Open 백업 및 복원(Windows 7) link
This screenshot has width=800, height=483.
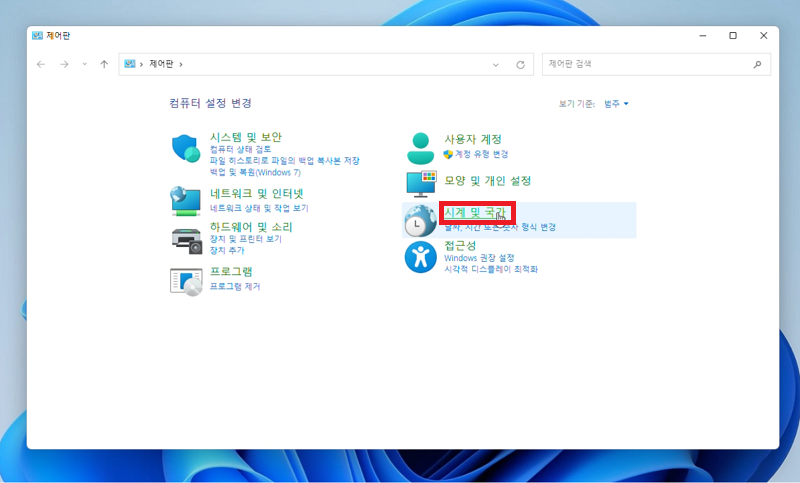point(255,172)
